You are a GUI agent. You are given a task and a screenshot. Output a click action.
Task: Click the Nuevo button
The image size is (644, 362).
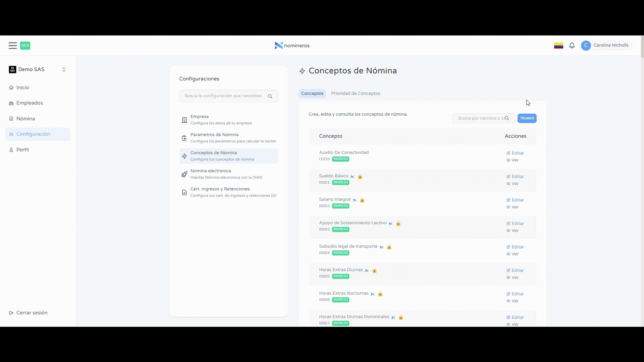(x=527, y=118)
